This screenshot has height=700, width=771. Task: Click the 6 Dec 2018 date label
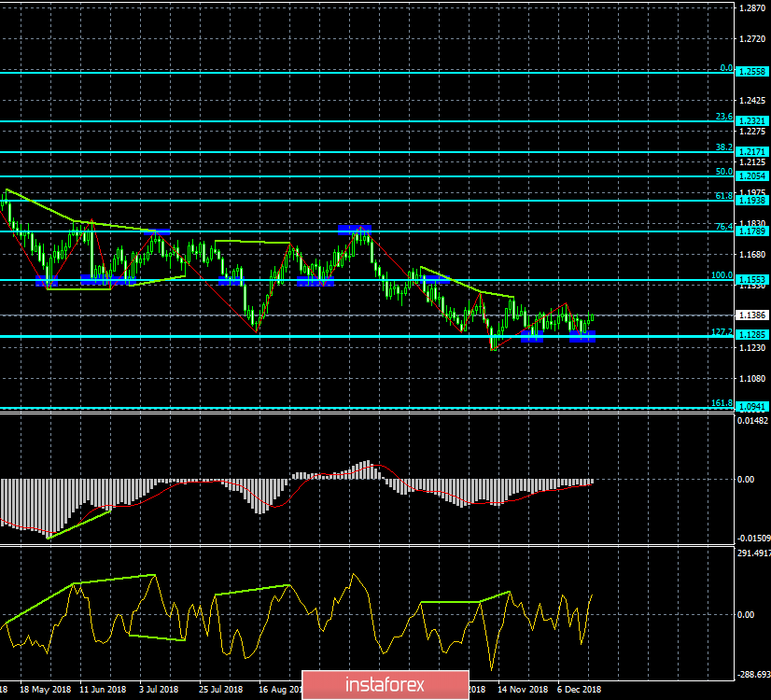[580, 689]
